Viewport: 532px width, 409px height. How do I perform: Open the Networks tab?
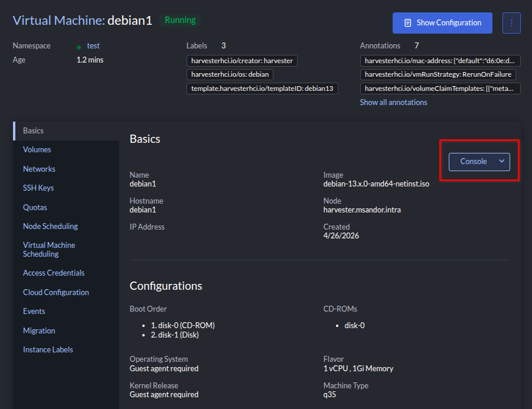pos(39,169)
